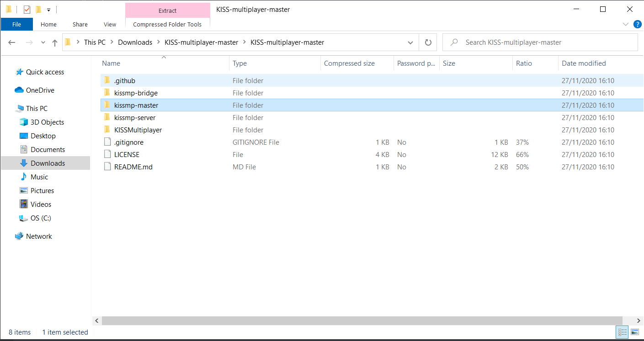Viewport: 644px width, 341px height.
Task: Click the Documents icon in sidebar
Action: click(24, 150)
